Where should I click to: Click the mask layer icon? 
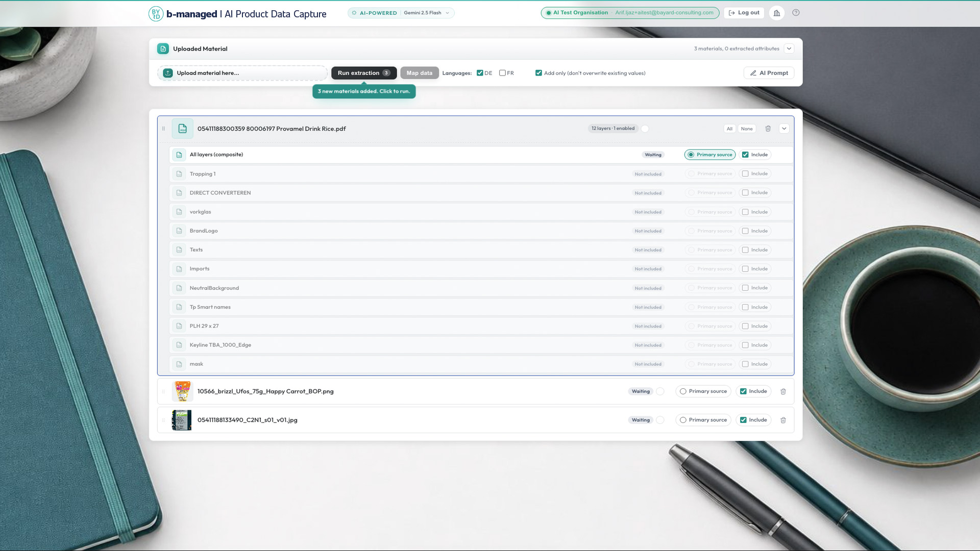179,364
